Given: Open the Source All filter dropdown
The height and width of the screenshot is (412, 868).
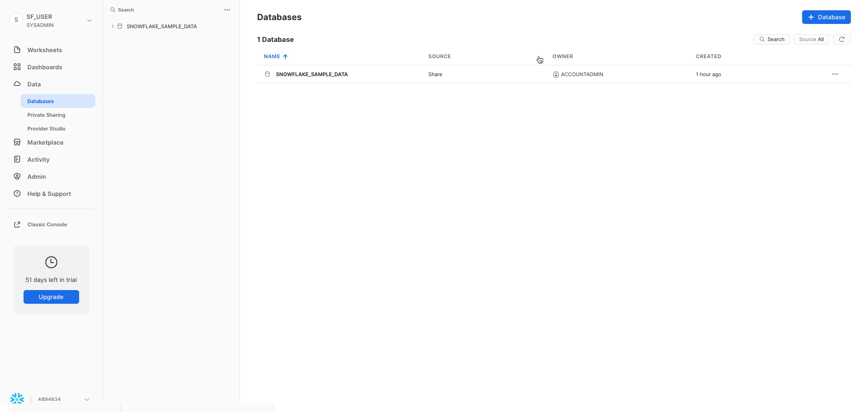Looking at the screenshot, I should [811, 39].
